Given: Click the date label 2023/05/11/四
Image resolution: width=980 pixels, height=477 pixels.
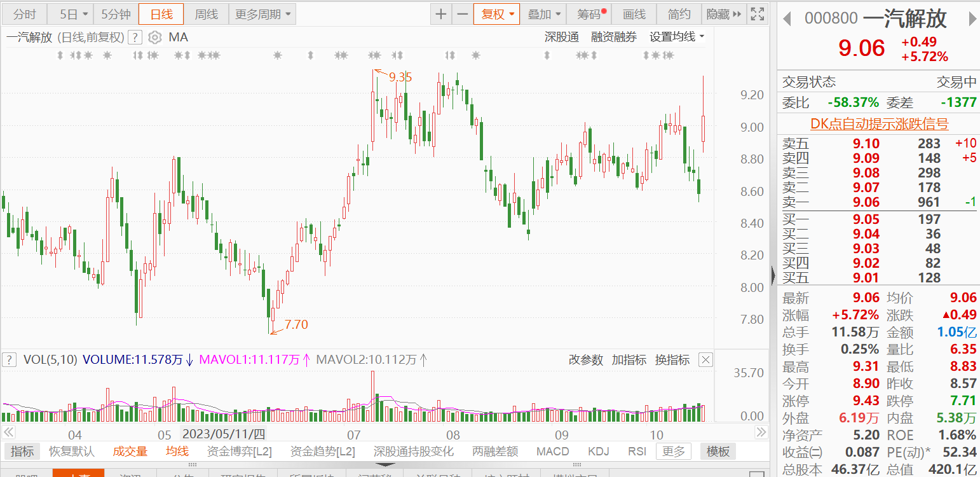Looking at the screenshot, I should pos(223,434).
